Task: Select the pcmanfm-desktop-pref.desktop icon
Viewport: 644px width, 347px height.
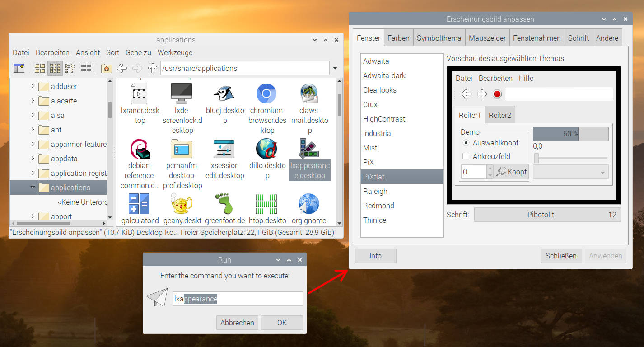Action: 182,149
